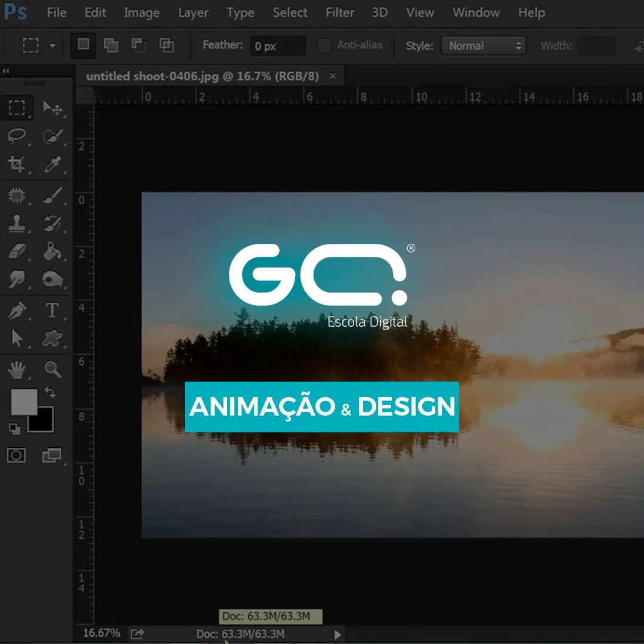The width and height of the screenshot is (644, 644).
Task: Click the Width input field
Action: point(596,46)
